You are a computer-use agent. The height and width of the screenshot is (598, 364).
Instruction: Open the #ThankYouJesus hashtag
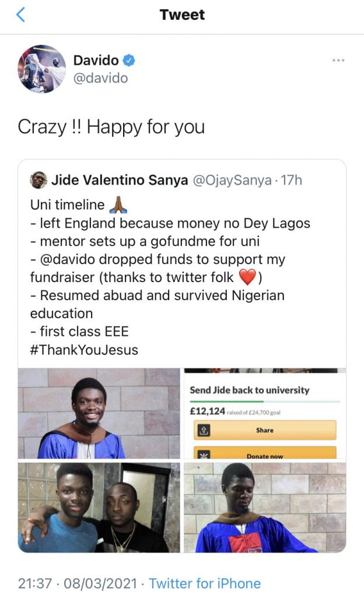[84, 350]
